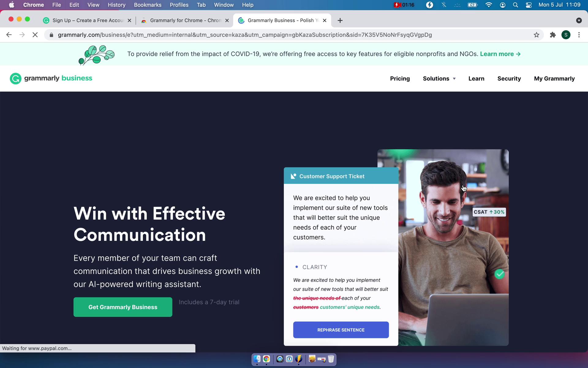This screenshot has height=368, width=588.
Task: Open the Window menu
Action: point(224,5)
